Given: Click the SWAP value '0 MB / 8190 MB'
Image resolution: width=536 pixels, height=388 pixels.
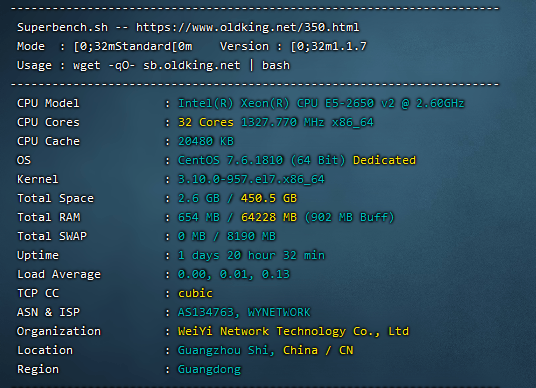Looking at the screenshot, I should point(227,236).
